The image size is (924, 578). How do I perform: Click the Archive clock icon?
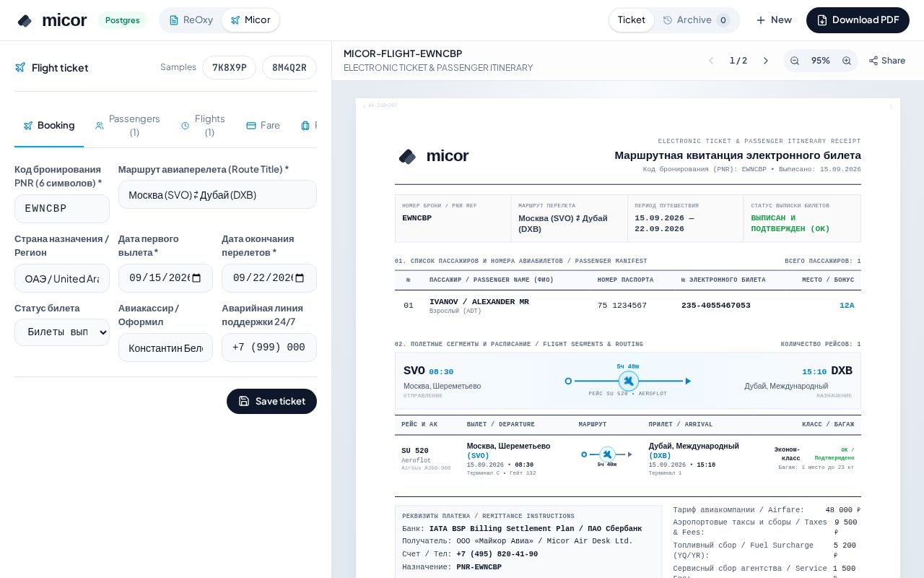point(667,20)
